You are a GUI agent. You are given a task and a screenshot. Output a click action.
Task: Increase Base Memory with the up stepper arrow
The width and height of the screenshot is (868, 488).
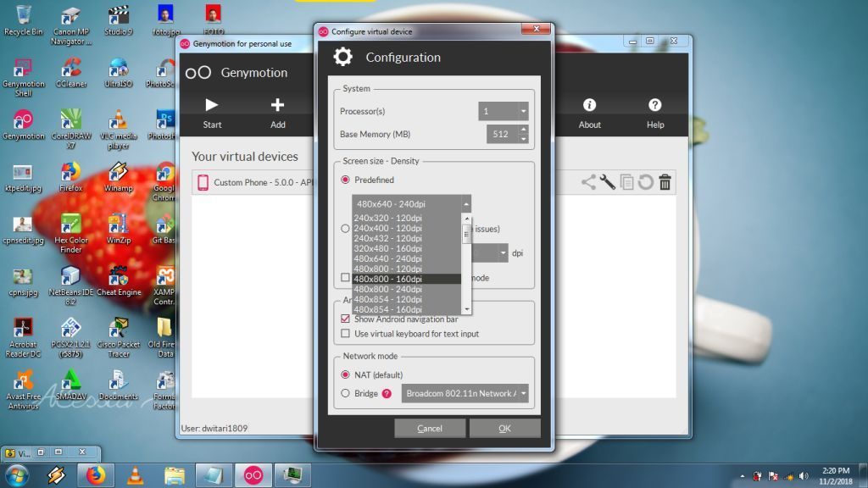[x=523, y=130]
